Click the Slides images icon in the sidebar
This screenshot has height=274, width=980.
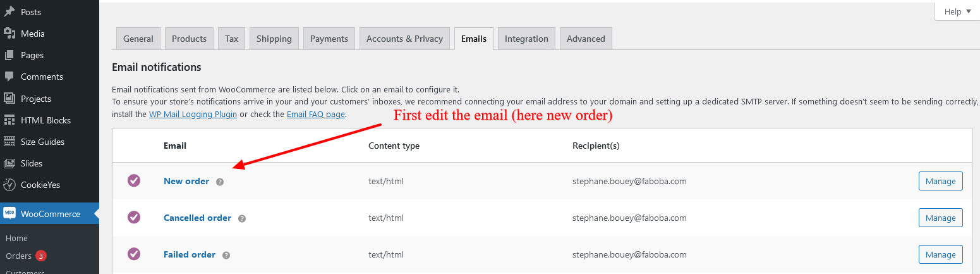pyautogui.click(x=9, y=163)
